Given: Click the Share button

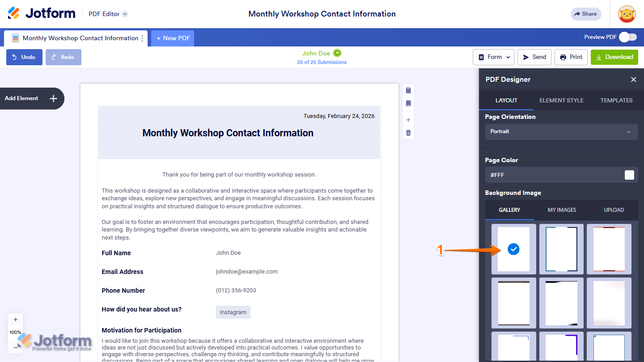Looking at the screenshot, I should pos(586,14).
